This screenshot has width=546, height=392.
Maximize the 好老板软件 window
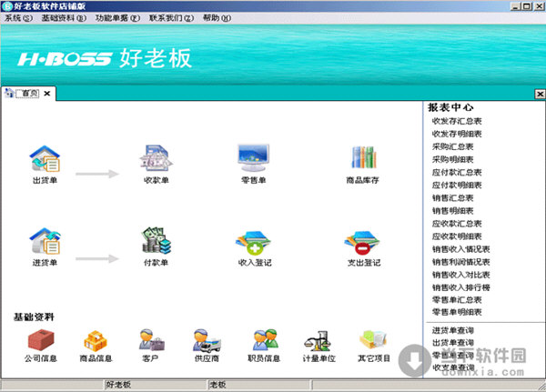pyautogui.click(x=527, y=6)
